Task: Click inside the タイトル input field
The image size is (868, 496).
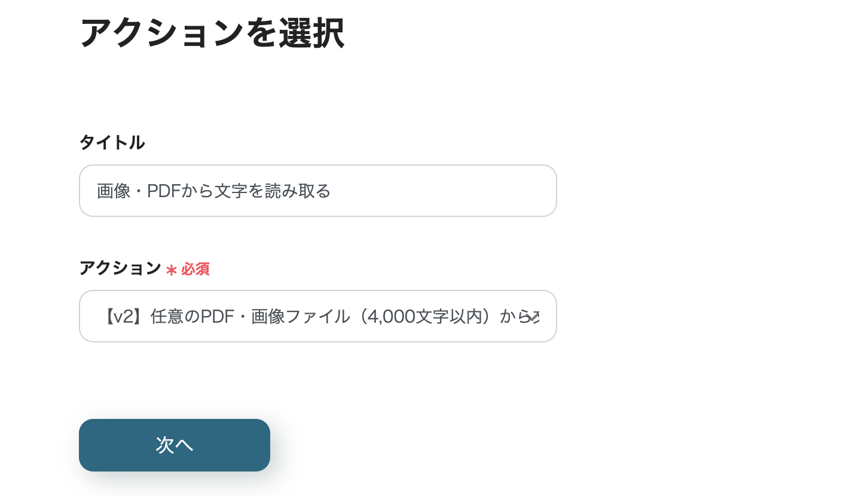Action: click(x=318, y=191)
